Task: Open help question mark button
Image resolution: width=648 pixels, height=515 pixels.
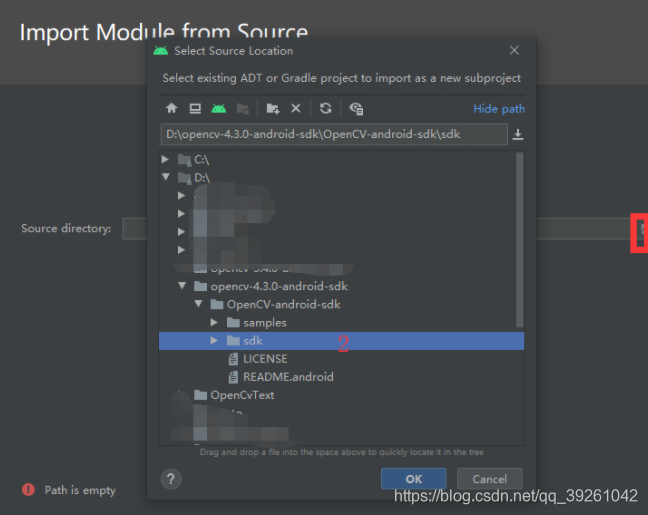Action: click(x=171, y=479)
